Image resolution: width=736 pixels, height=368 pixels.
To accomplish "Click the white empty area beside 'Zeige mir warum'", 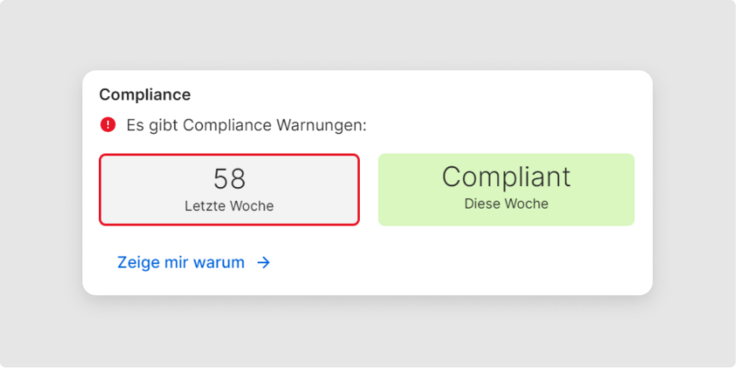I will [446, 263].
